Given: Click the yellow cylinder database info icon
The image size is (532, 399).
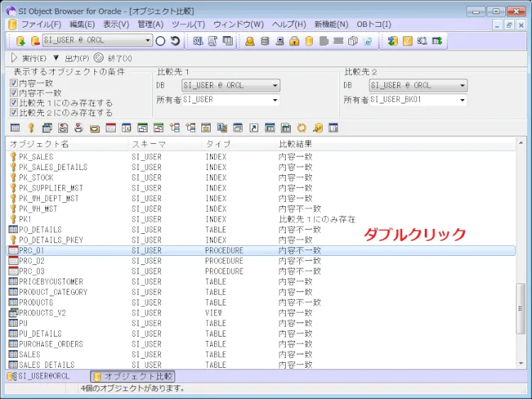Looking at the screenshot, I should coord(309,41).
